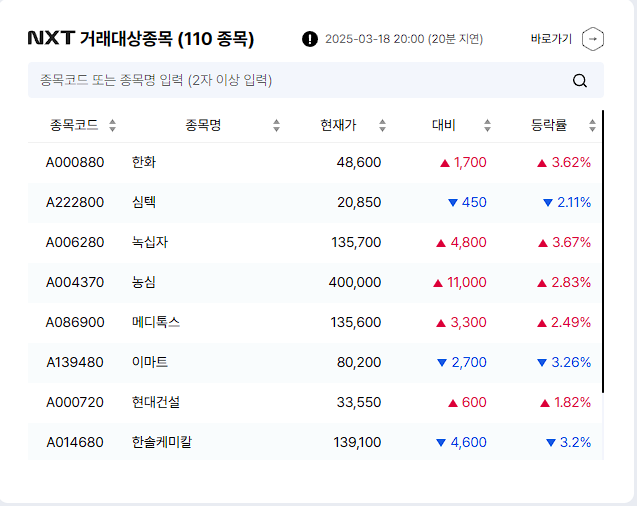Click the price 48,600
Screen dimensions: 637x506
coord(359,162)
